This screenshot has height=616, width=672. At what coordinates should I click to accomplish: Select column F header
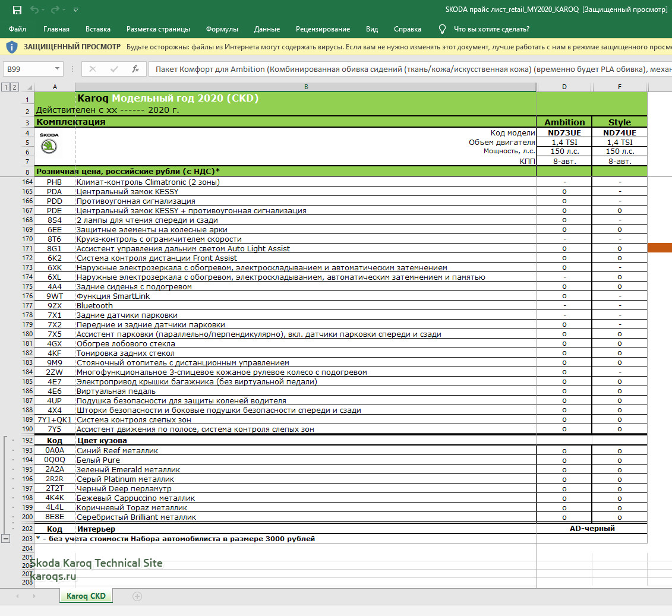(620, 87)
